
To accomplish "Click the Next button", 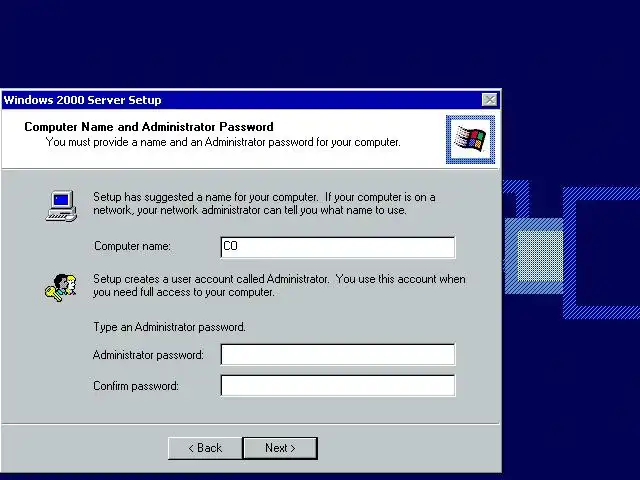I will coord(280,448).
